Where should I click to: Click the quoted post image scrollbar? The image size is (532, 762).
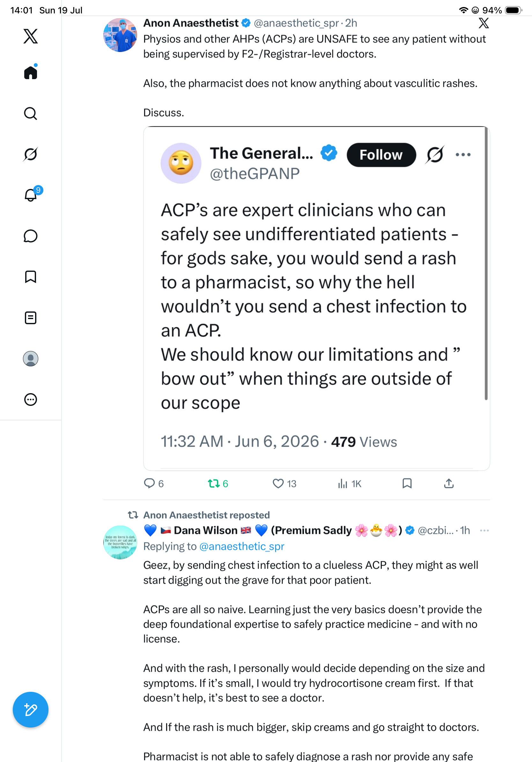(486, 264)
